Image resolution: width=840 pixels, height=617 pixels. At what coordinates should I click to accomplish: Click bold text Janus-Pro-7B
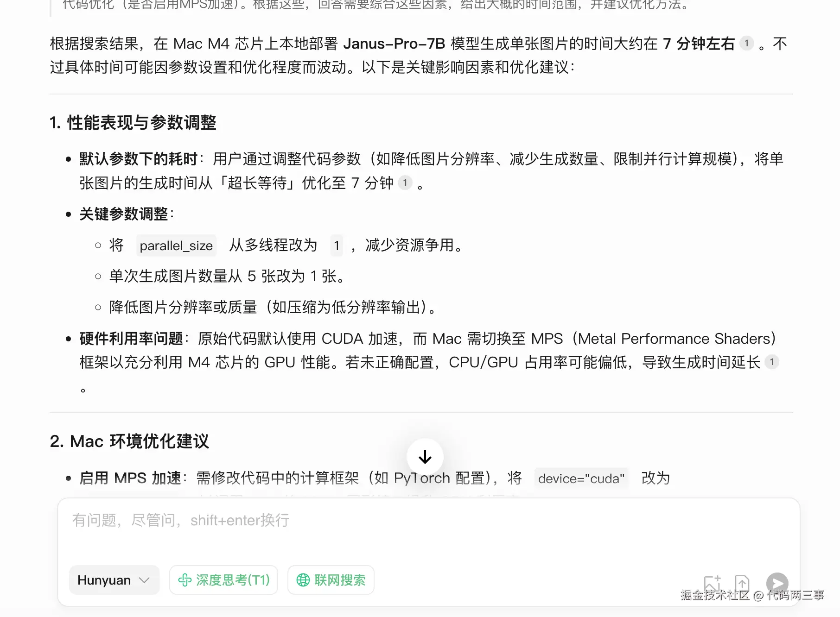point(394,44)
